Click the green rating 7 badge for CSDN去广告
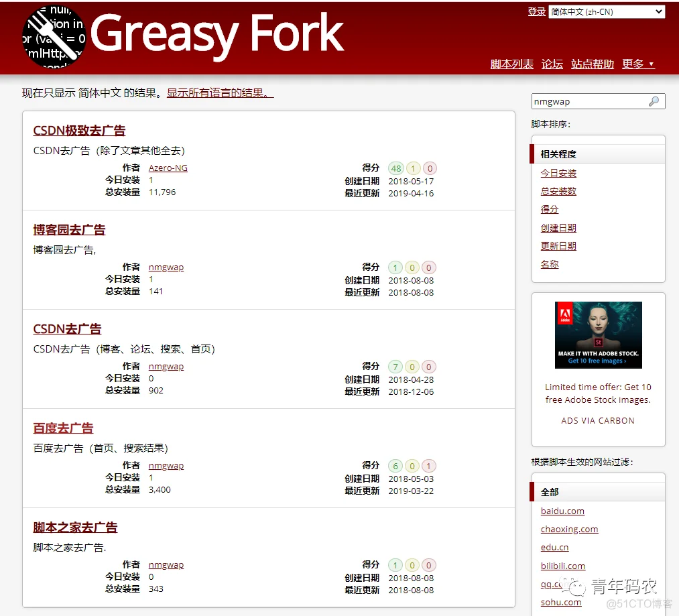679x616 pixels. 395,367
